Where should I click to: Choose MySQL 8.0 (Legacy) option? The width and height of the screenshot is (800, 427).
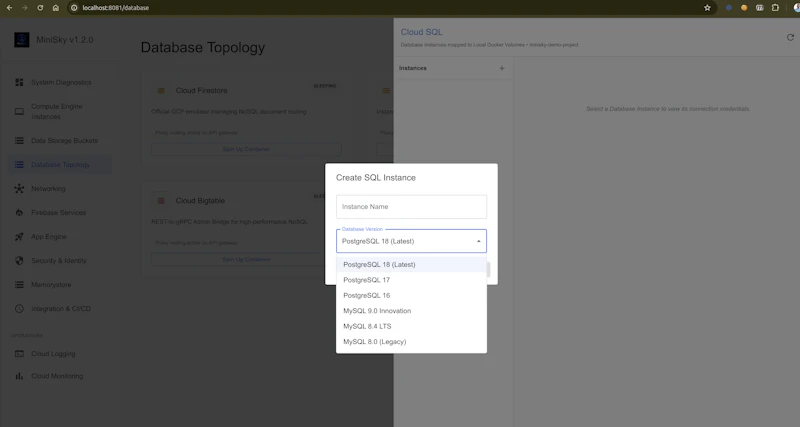[411, 342]
